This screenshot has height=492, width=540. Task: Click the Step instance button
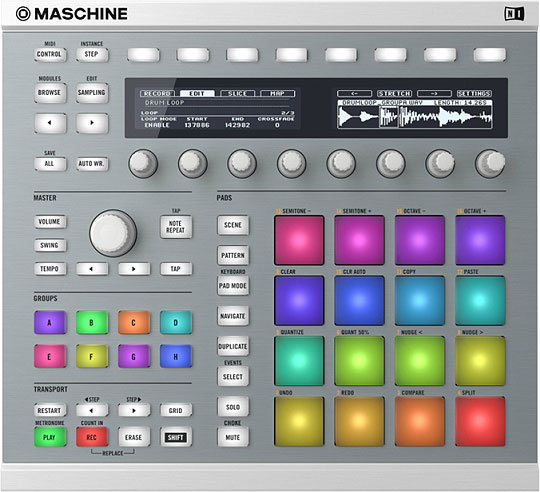tap(92, 54)
